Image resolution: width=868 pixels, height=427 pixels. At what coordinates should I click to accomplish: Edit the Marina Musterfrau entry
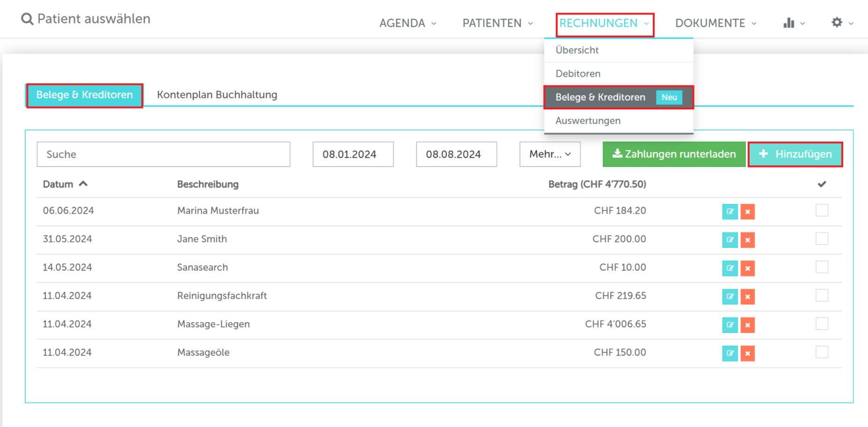730,211
